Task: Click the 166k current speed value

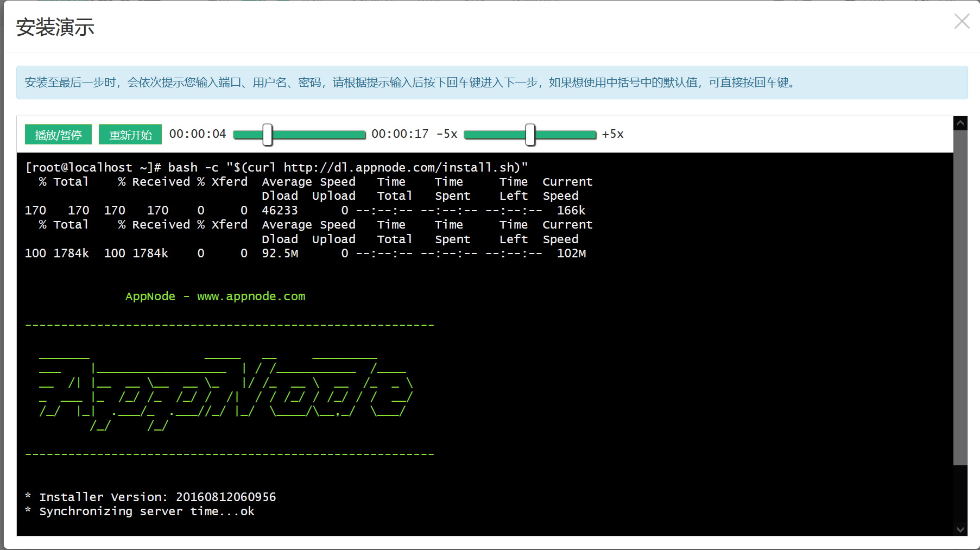Action: click(x=571, y=210)
